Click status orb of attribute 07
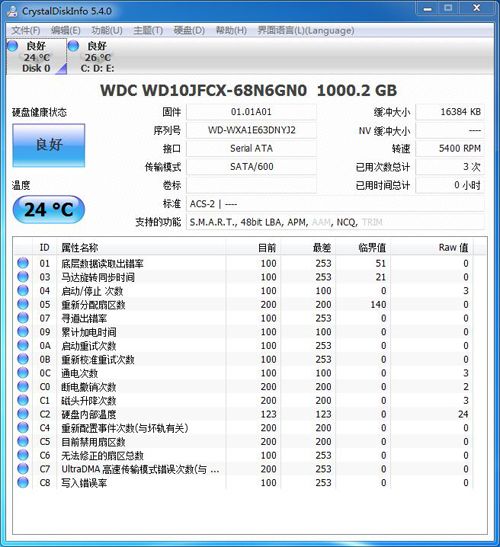Screen dimensions: 500x547 tap(23, 317)
